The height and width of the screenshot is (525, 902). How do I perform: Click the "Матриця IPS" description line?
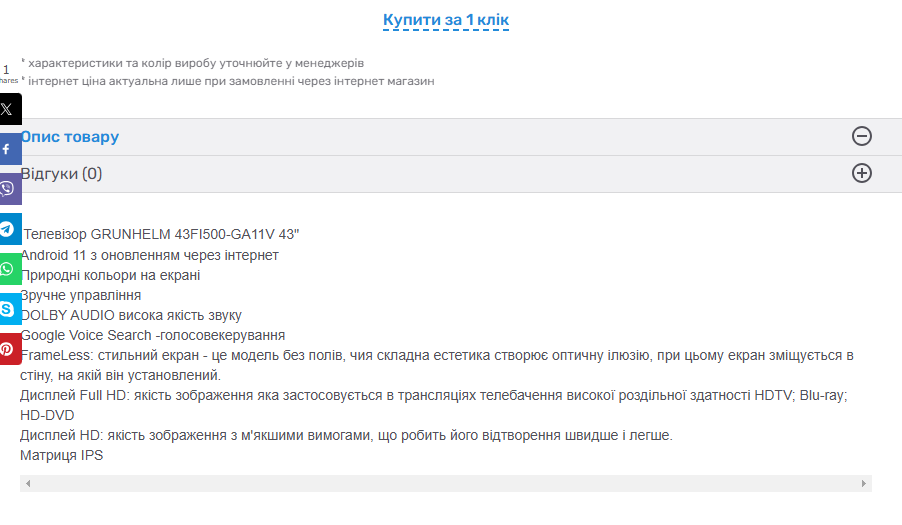(x=62, y=456)
